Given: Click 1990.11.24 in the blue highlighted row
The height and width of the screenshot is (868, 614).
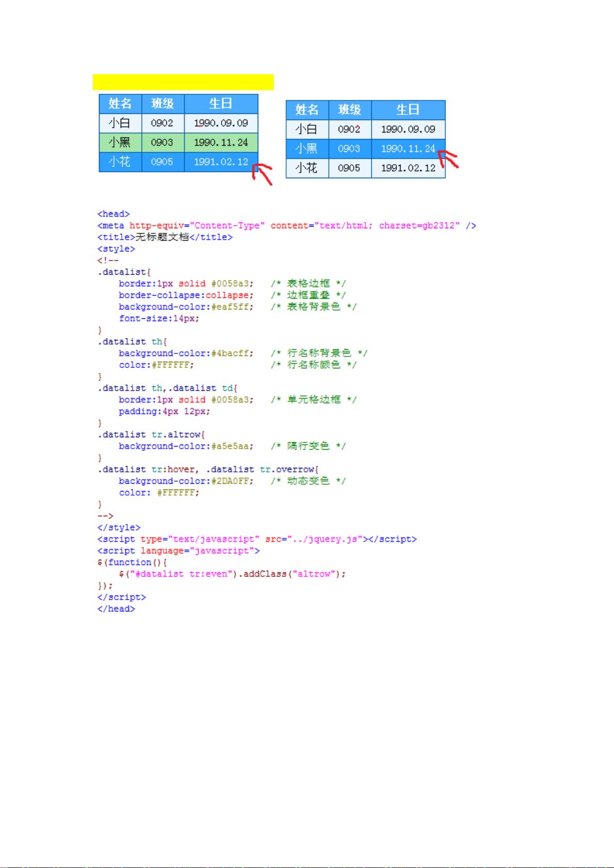Looking at the screenshot, I should pos(408,148).
